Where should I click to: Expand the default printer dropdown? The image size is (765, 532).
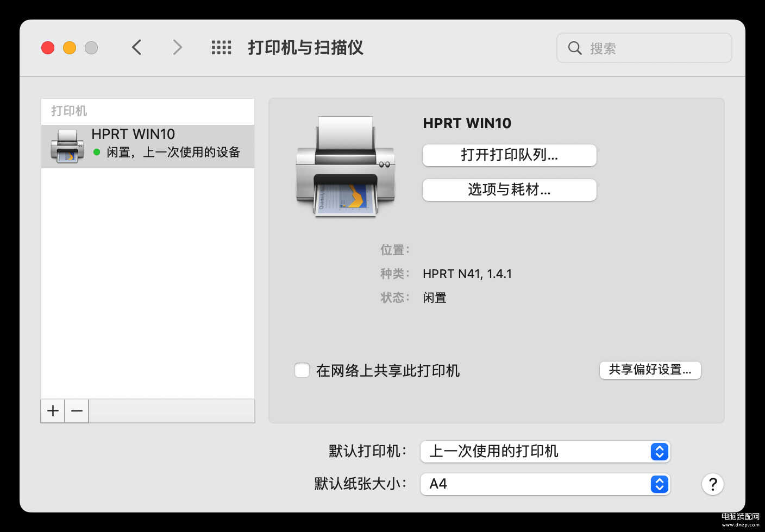(x=545, y=452)
